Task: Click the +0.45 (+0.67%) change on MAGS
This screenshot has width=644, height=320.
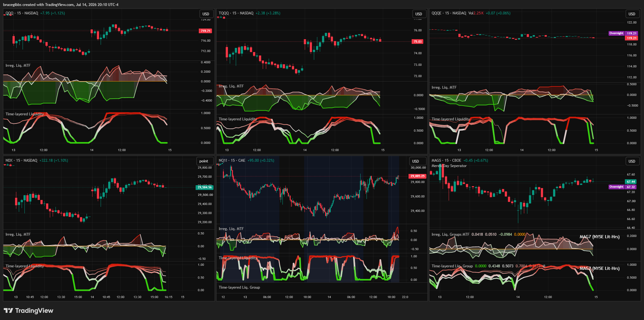Action: click(x=476, y=160)
